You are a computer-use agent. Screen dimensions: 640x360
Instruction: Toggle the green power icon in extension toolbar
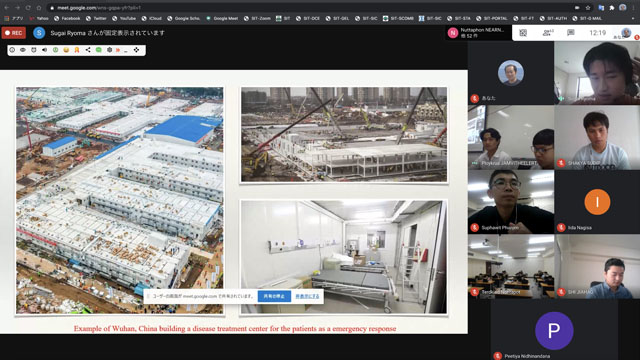click(55, 50)
